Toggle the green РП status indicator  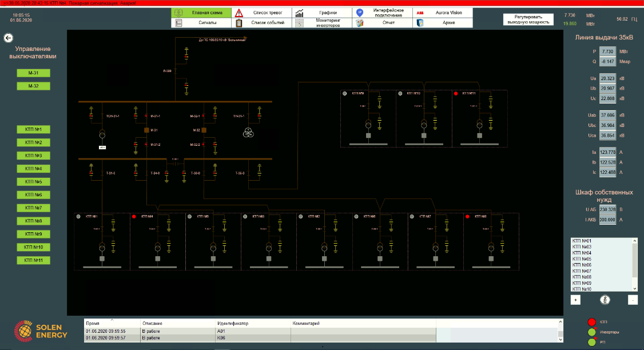tap(592, 343)
